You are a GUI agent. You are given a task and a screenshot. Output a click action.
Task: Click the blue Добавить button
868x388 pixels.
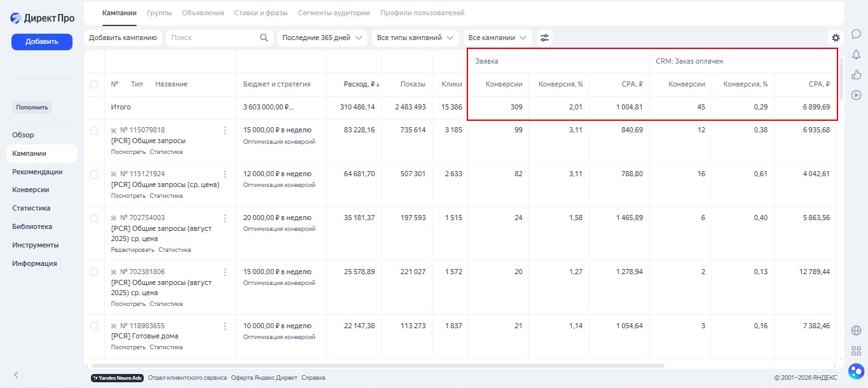[42, 42]
